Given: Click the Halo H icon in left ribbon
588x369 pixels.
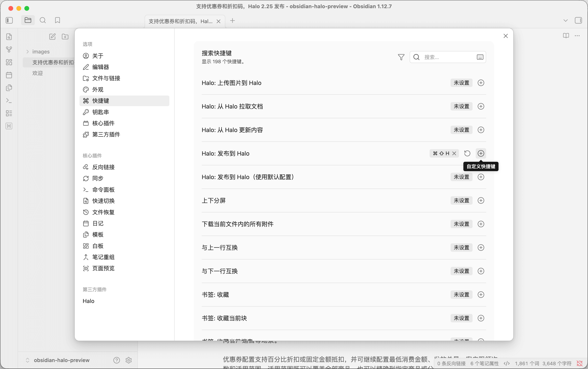Looking at the screenshot, I should pyautogui.click(x=9, y=126).
